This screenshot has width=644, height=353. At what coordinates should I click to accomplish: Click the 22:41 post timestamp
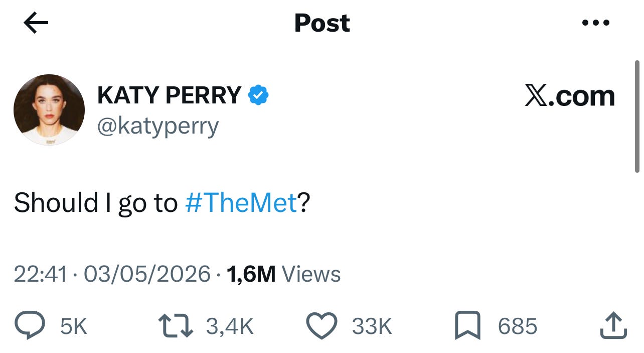pyautogui.click(x=40, y=274)
